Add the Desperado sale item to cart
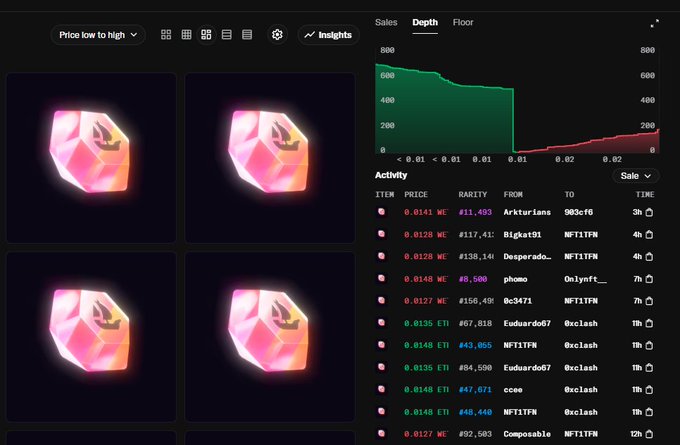 pyautogui.click(x=649, y=257)
